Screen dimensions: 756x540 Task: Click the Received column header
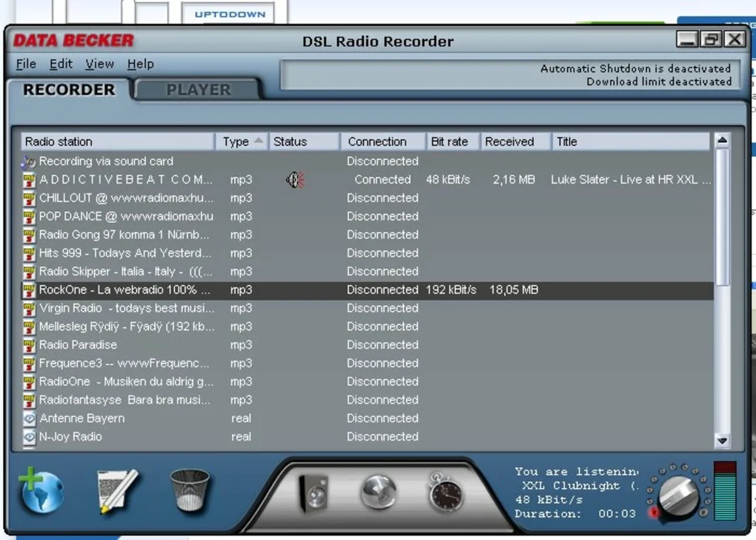pos(515,141)
